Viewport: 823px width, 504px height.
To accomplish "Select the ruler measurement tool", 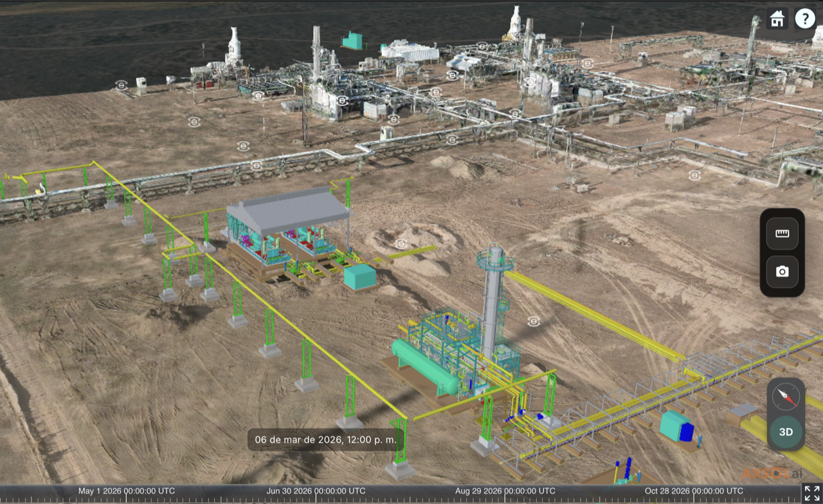I will [x=781, y=233].
